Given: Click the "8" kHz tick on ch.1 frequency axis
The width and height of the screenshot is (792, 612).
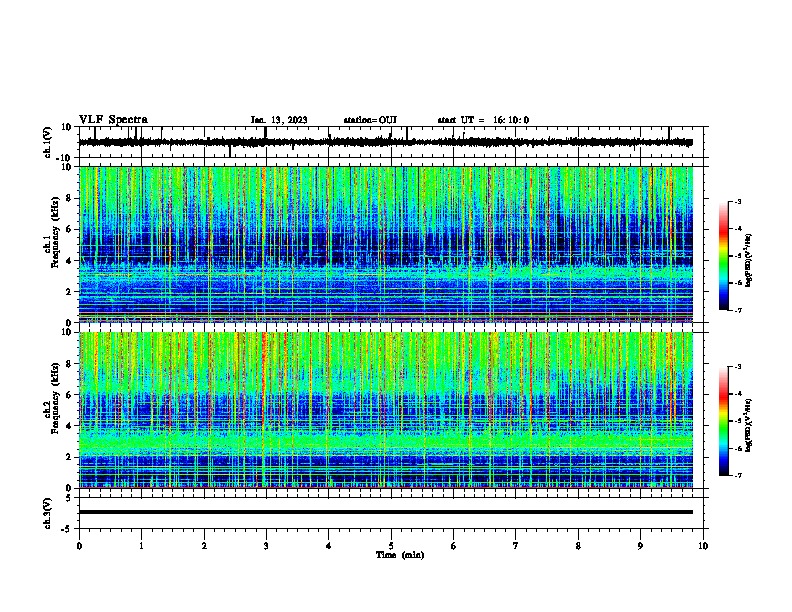Looking at the screenshot, I should tap(70, 198).
